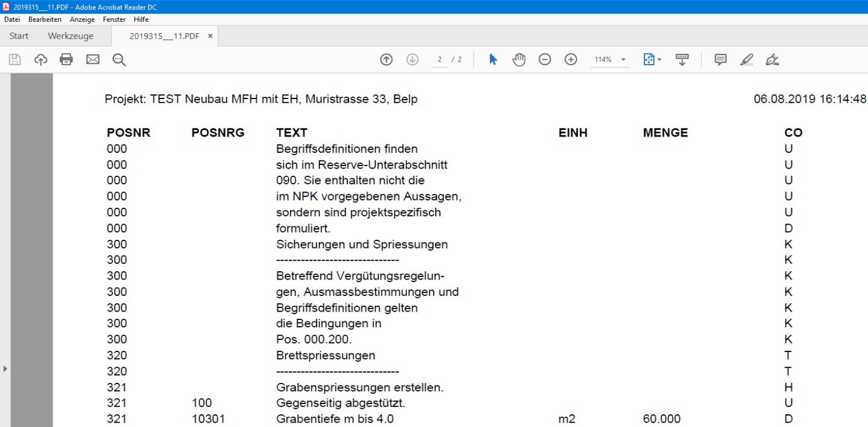Click the EINH column header
This screenshot has width=868, height=427.
coord(573,133)
